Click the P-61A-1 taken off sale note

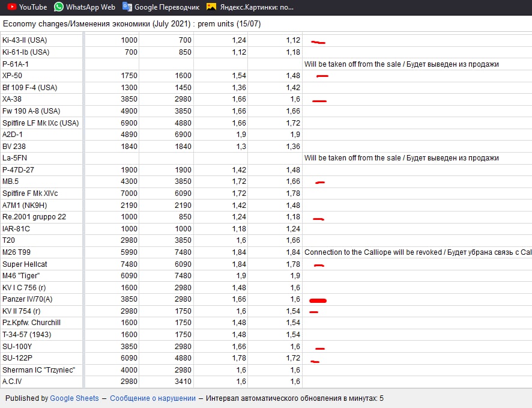401,64
